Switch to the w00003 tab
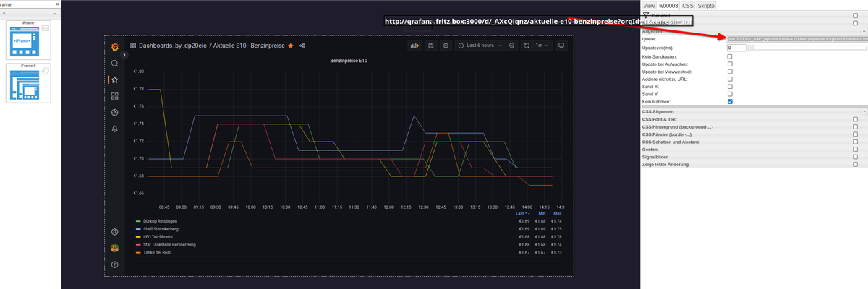Image resolution: width=868 pixels, height=289 pixels. click(669, 5)
